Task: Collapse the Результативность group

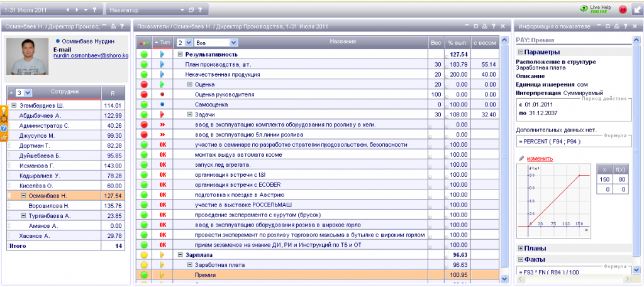Action: 179,54
